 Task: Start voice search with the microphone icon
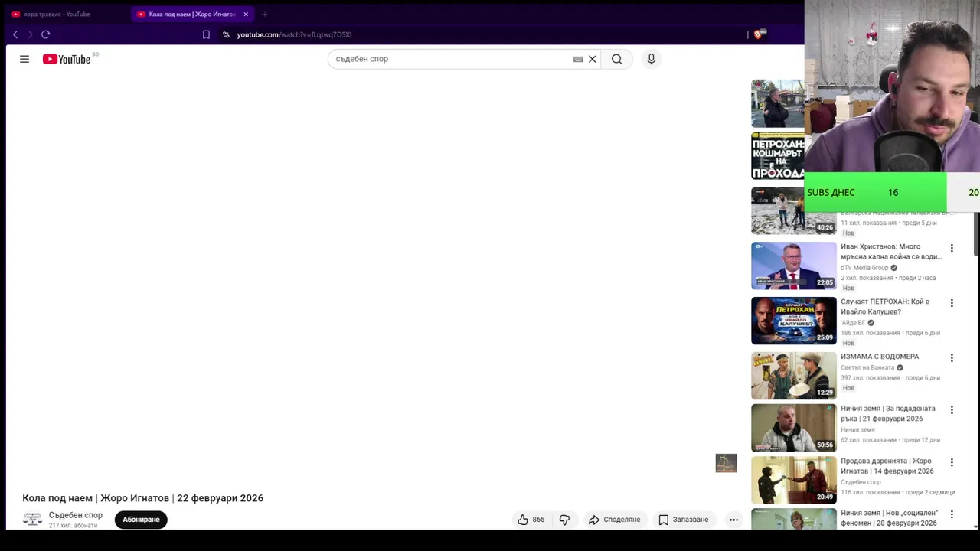(651, 59)
